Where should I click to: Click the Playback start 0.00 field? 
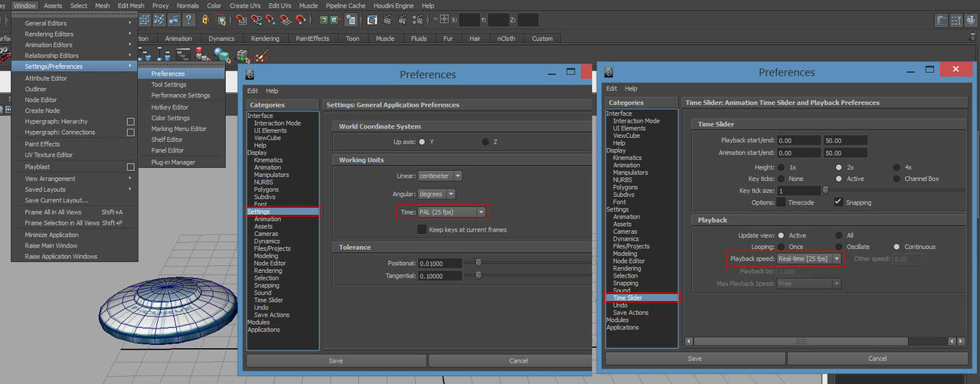799,140
